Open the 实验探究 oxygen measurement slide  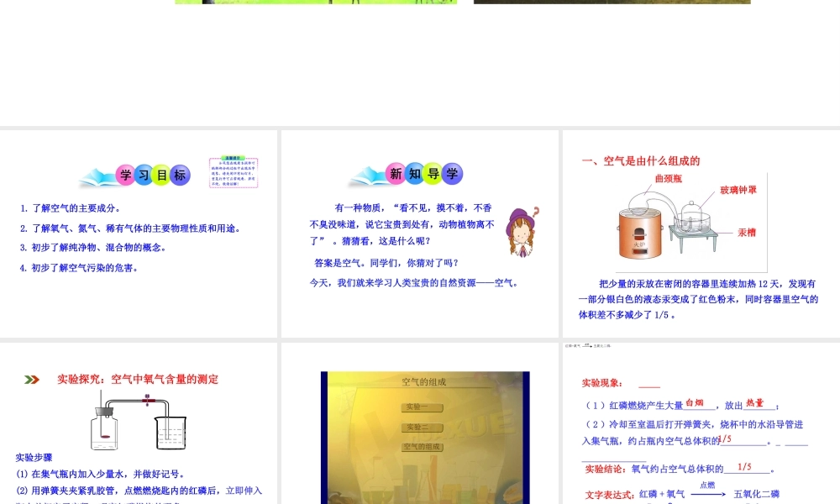(139, 423)
